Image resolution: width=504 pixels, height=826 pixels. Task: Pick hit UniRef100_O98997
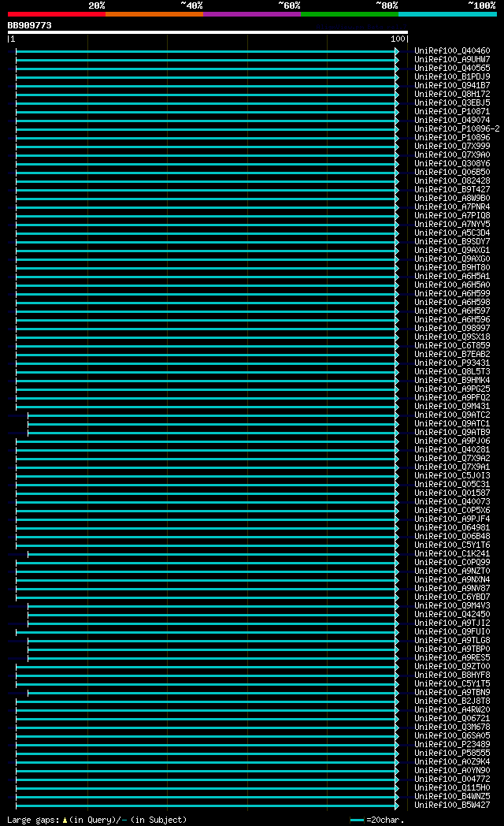(x=452, y=328)
